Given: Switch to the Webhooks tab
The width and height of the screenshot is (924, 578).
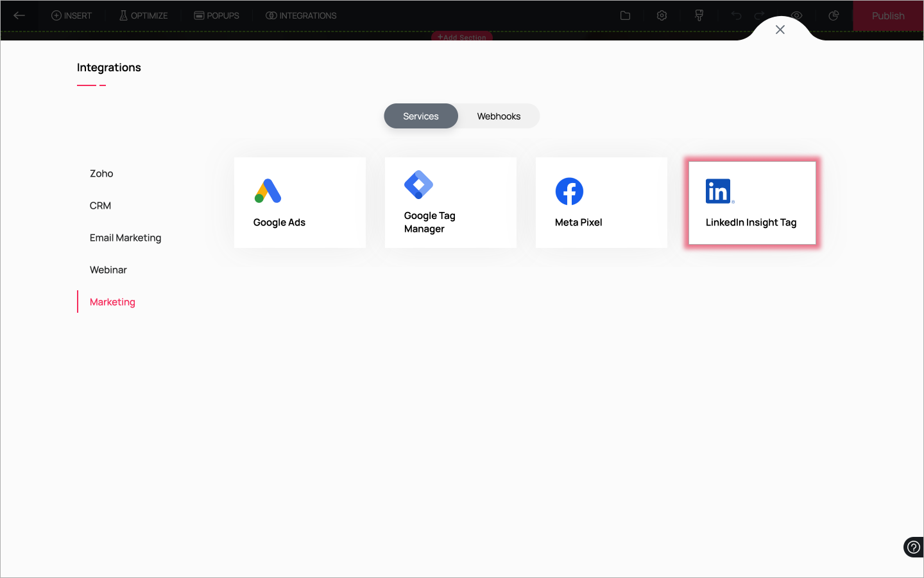Looking at the screenshot, I should [x=499, y=116].
